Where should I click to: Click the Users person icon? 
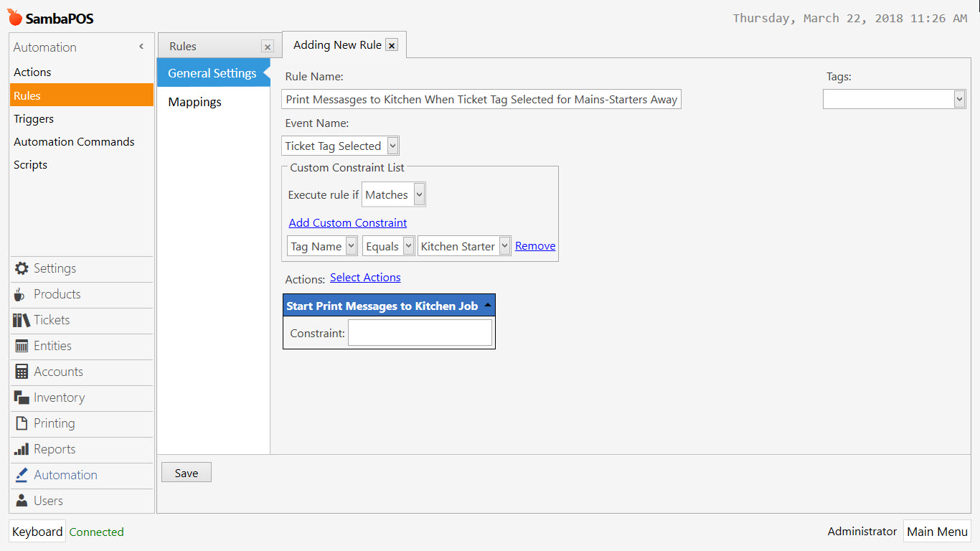[x=22, y=501]
